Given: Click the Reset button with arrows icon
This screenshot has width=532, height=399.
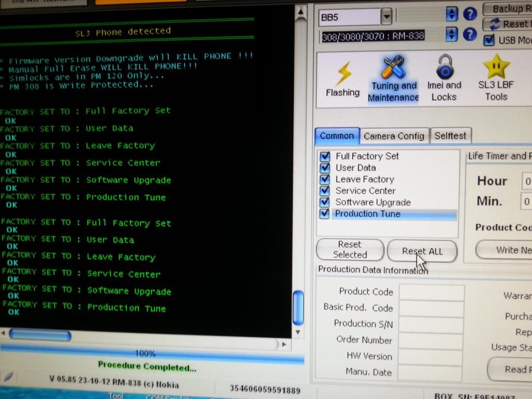Looking at the screenshot, I should click(508, 24).
